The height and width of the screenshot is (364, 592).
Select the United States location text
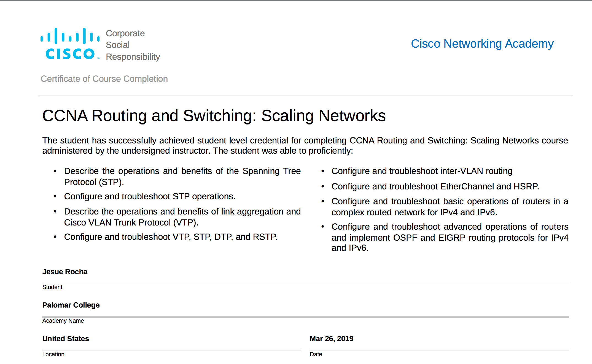65,338
